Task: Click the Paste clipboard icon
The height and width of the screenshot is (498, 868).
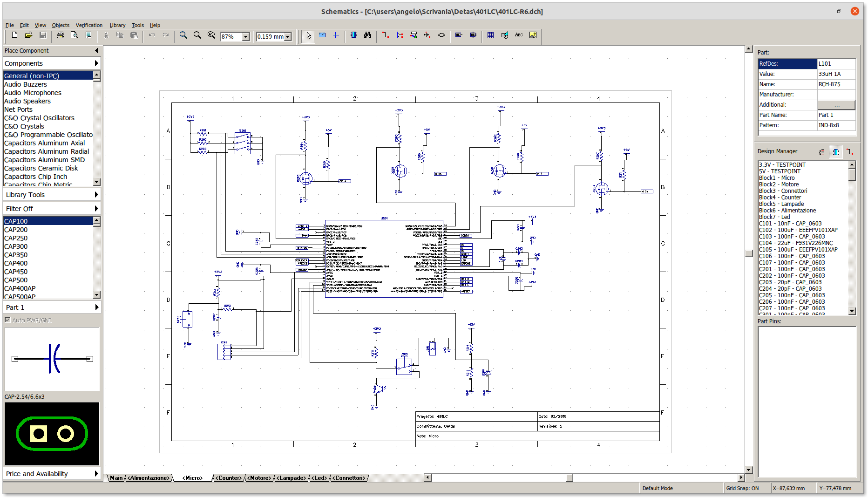Action: point(134,35)
